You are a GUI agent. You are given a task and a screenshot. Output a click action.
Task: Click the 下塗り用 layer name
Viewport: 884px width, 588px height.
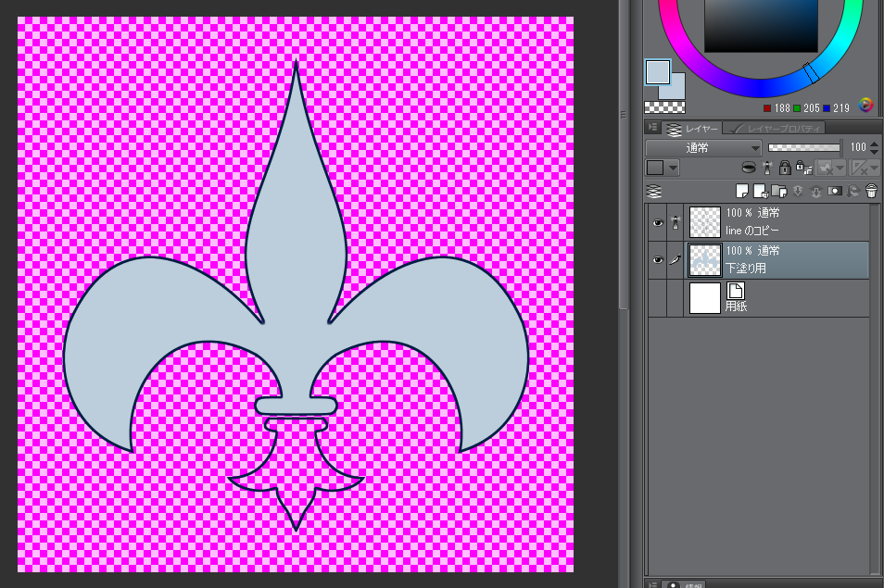pyautogui.click(x=745, y=269)
